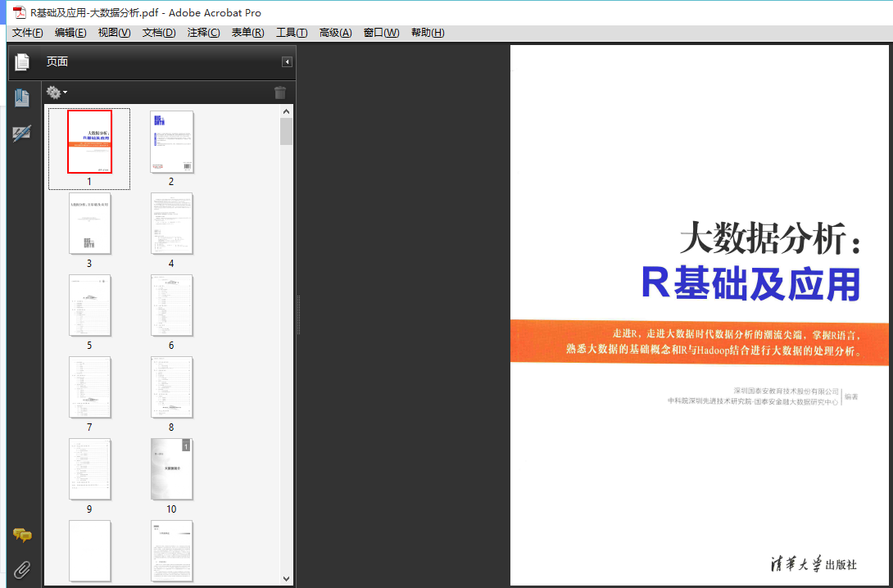Select page 9 thumbnail
The height and width of the screenshot is (588, 893).
(89, 469)
